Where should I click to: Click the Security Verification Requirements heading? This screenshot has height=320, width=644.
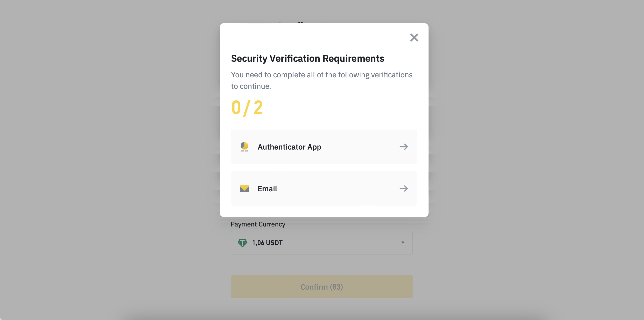308,59
